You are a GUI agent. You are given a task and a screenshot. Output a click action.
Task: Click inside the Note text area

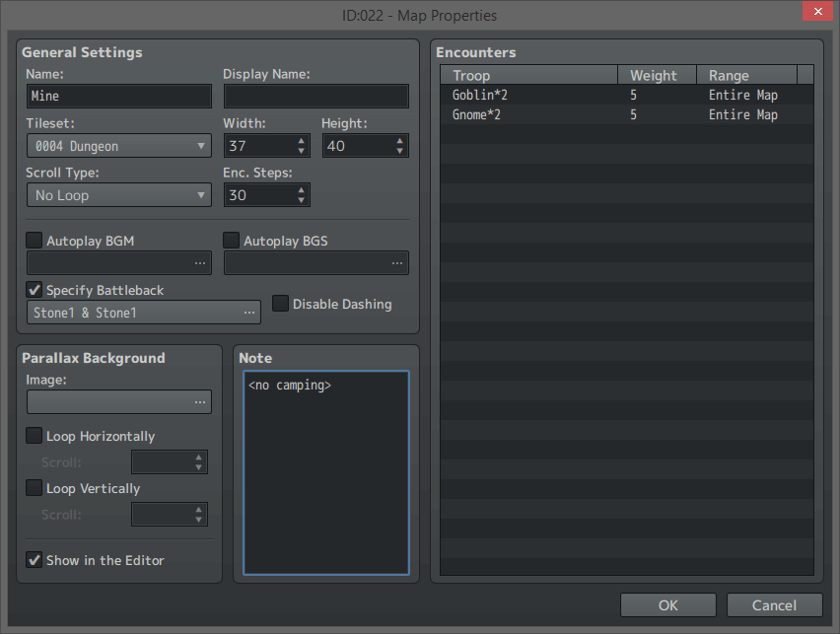click(x=326, y=472)
